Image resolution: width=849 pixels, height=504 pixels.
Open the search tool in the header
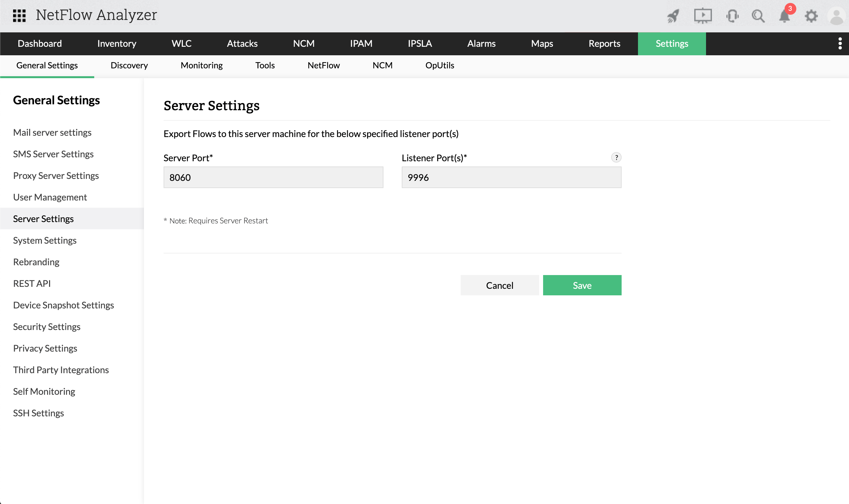coord(758,16)
